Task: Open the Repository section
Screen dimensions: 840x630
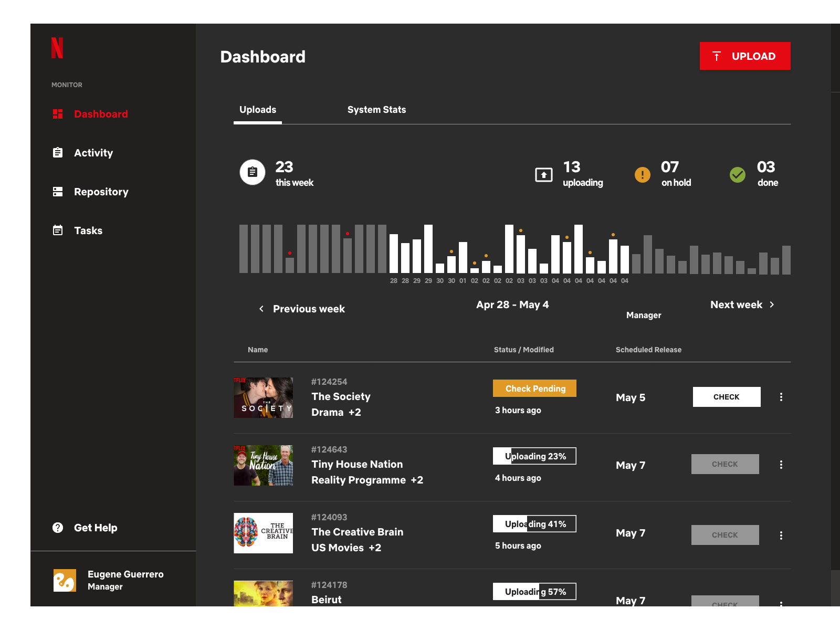Action: [101, 192]
